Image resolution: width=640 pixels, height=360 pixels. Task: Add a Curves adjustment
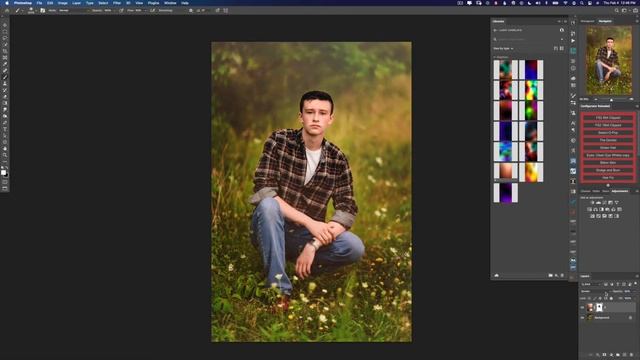604,202
